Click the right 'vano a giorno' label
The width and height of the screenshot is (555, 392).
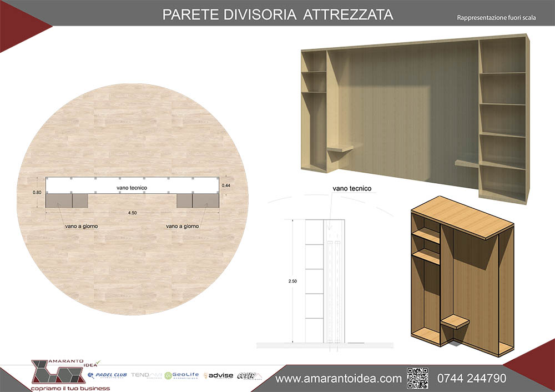[182, 227]
